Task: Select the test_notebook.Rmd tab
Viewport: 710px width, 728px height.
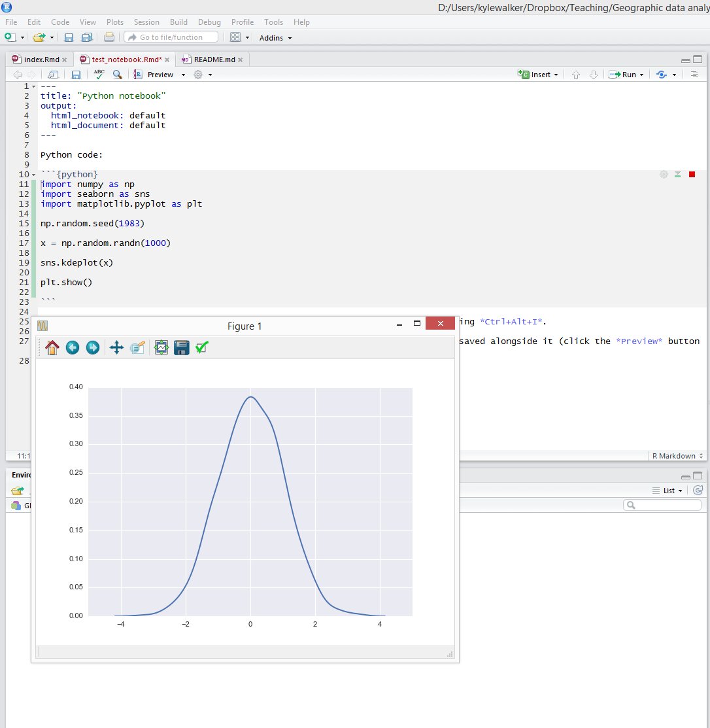Action: (x=127, y=60)
